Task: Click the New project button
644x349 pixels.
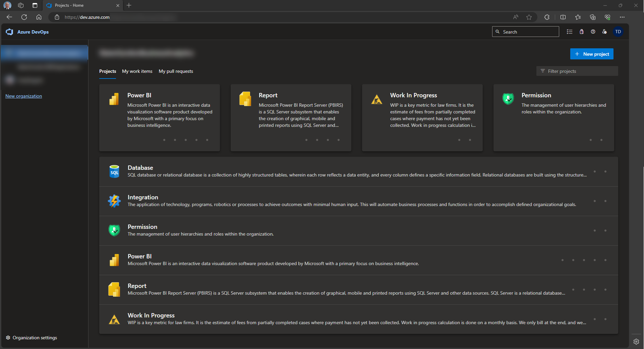Action: tap(592, 54)
